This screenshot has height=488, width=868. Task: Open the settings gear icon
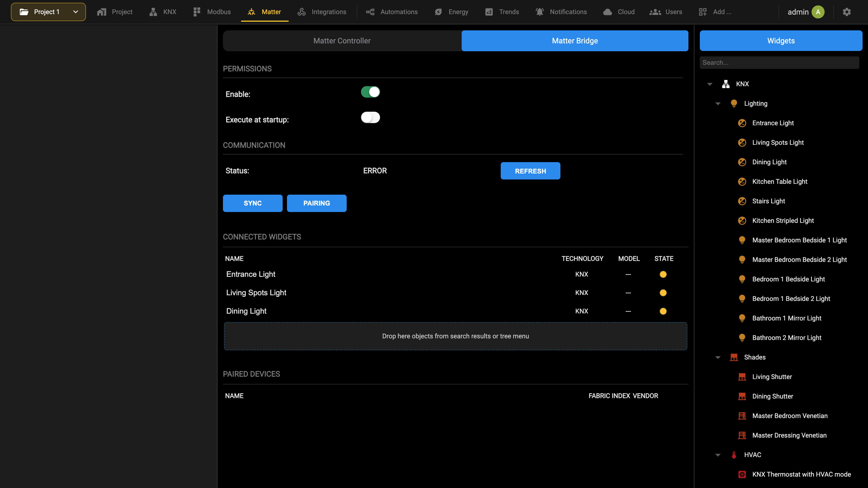846,12
